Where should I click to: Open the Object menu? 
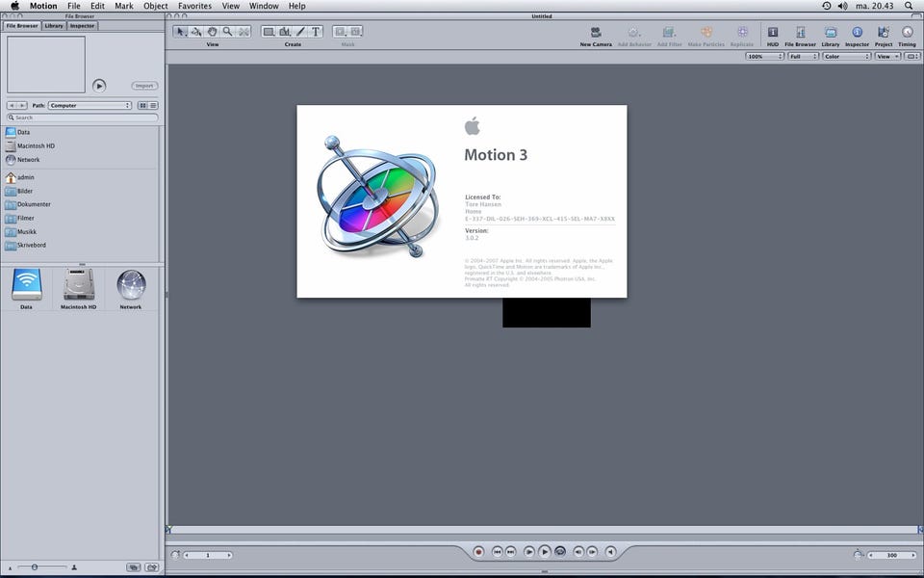(x=156, y=6)
